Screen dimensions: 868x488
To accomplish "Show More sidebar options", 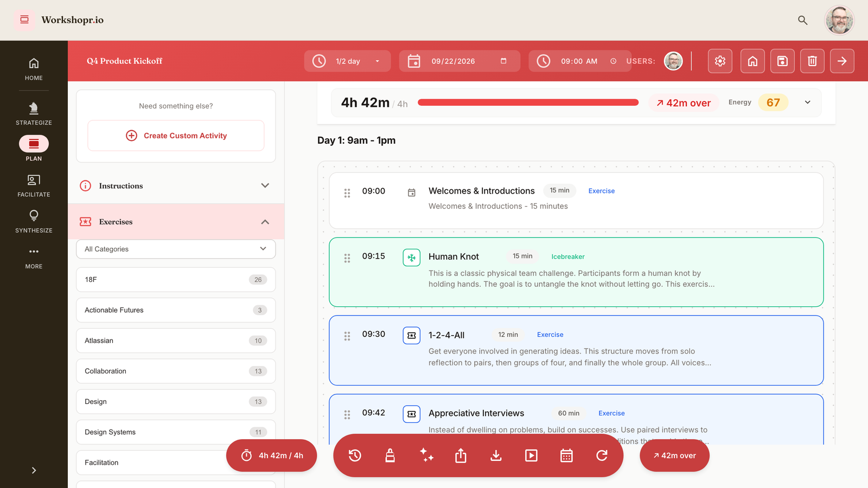I will coord(34,258).
